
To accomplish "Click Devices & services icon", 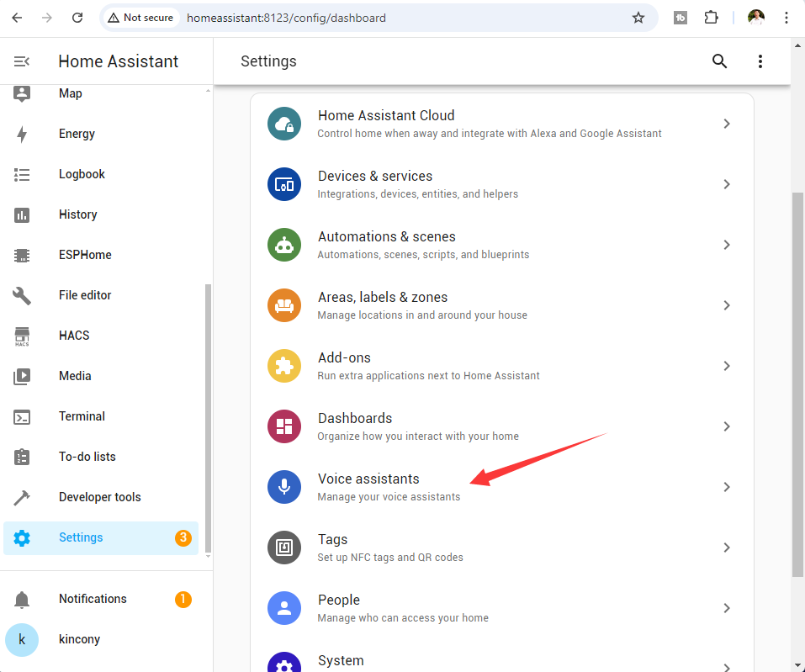I will coord(284,184).
